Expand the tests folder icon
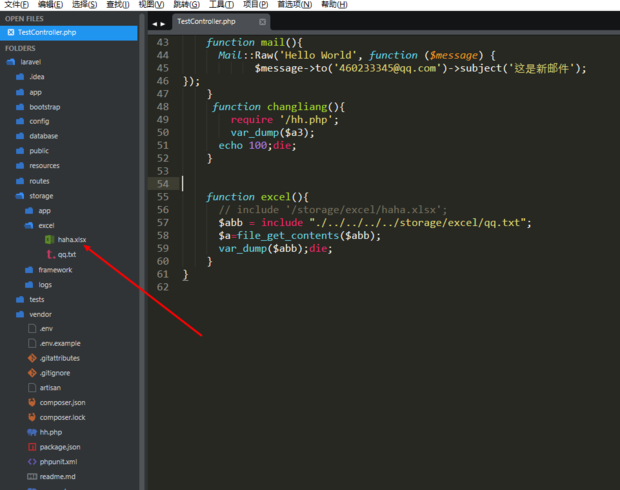 20,300
